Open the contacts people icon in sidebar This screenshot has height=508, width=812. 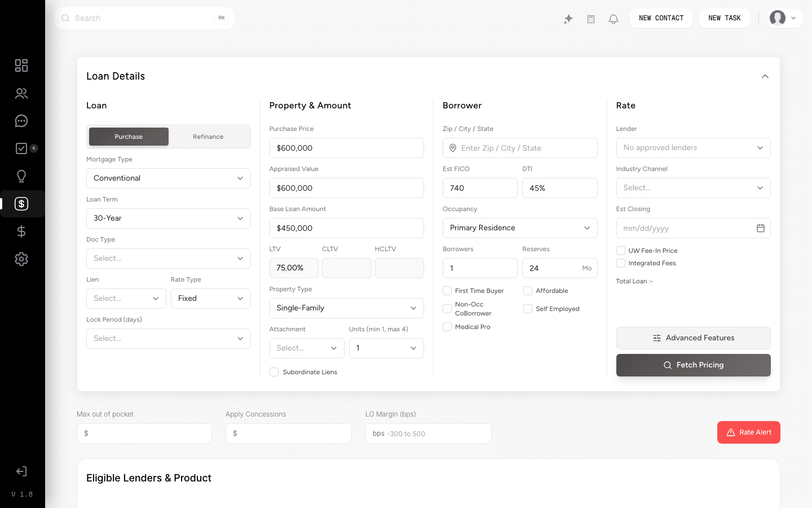(x=21, y=93)
